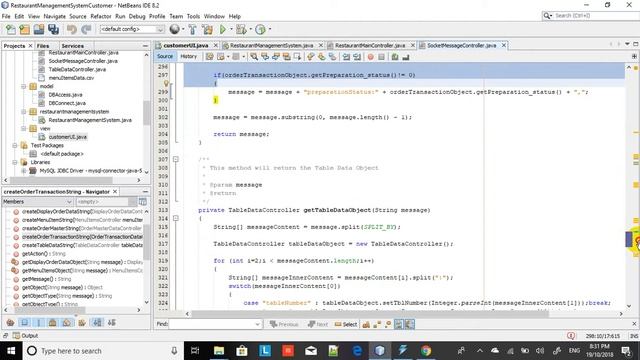Click the Undo toolbar icon
Screen dimensions: 640x360
point(71,29)
